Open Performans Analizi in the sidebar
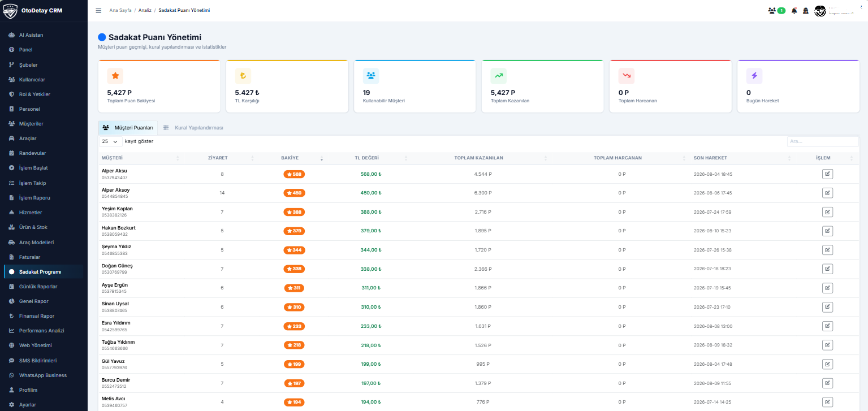Image resolution: width=868 pixels, height=411 pixels. tap(44, 331)
